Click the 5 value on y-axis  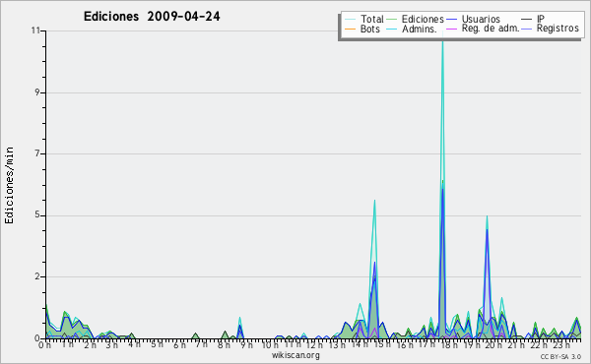point(37,215)
